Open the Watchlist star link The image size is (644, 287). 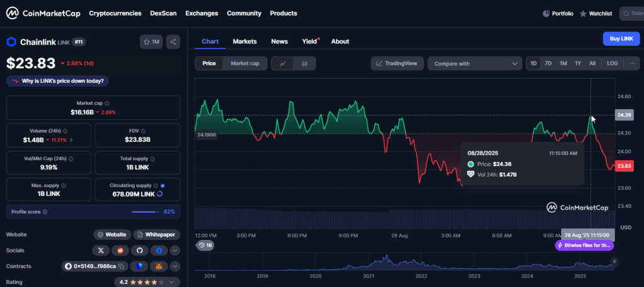[x=596, y=14]
